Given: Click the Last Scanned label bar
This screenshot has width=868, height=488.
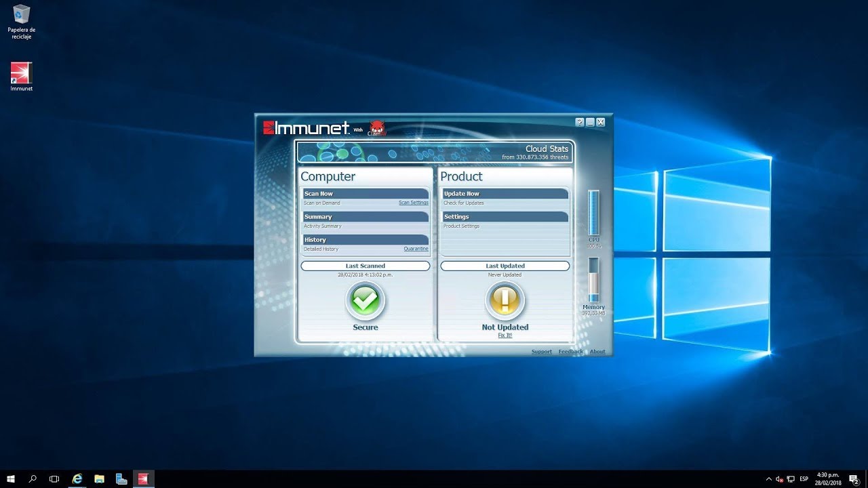Looking at the screenshot, I should pos(366,266).
